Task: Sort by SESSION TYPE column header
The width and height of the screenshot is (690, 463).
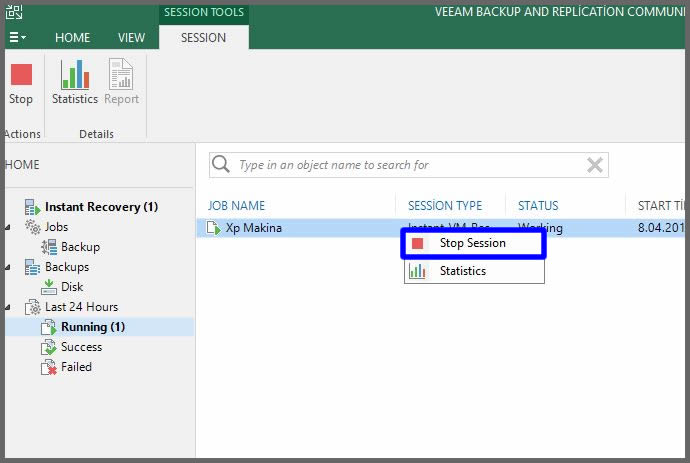Action: coord(445,206)
